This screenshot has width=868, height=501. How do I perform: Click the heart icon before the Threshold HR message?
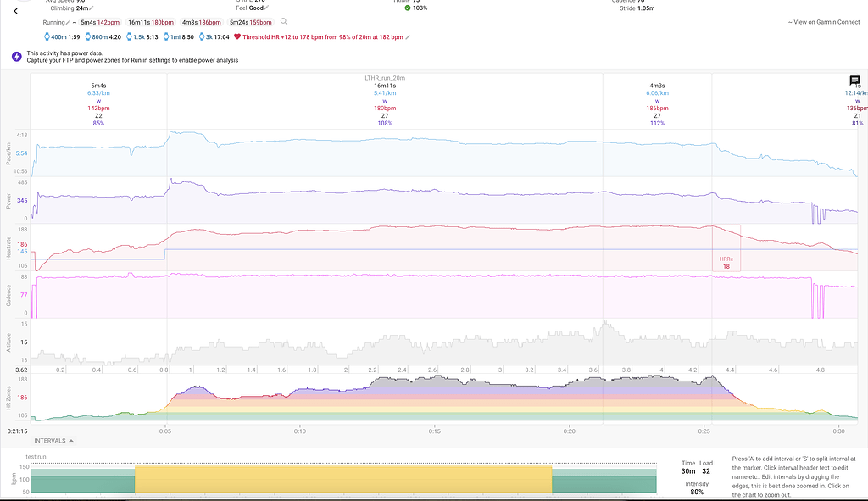pos(237,36)
